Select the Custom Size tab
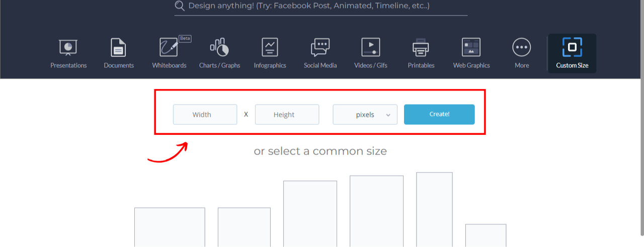 click(x=572, y=53)
